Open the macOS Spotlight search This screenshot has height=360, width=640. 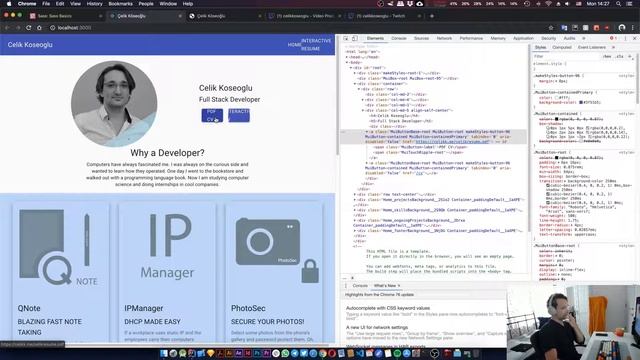619,4
